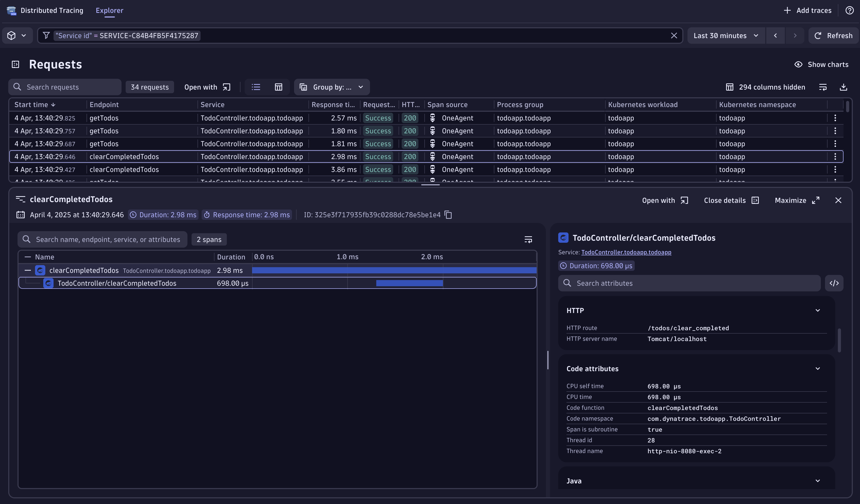The height and width of the screenshot is (504, 860).
Task: Click the Endpoint column header
Action: pyautogui.click(x=104, y=105)
